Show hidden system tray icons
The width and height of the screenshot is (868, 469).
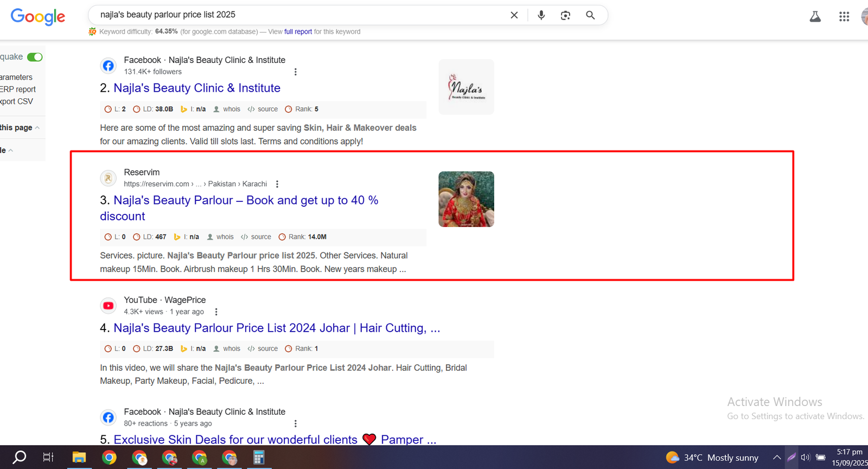777,458
